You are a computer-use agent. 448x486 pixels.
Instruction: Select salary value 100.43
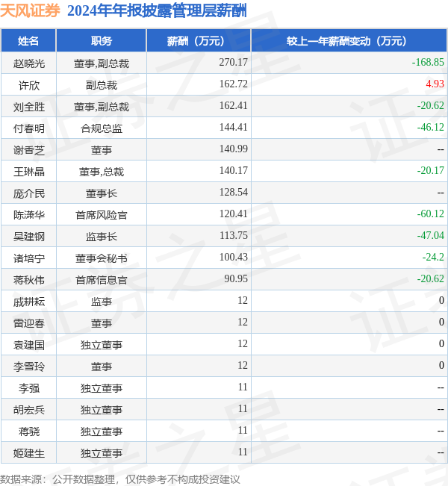click(234, 258)
